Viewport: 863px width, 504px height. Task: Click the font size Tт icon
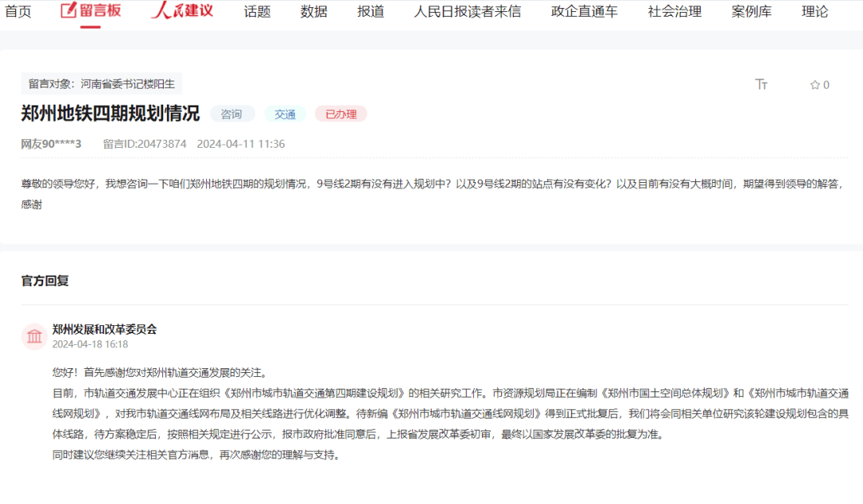click(x=762, y=84)
